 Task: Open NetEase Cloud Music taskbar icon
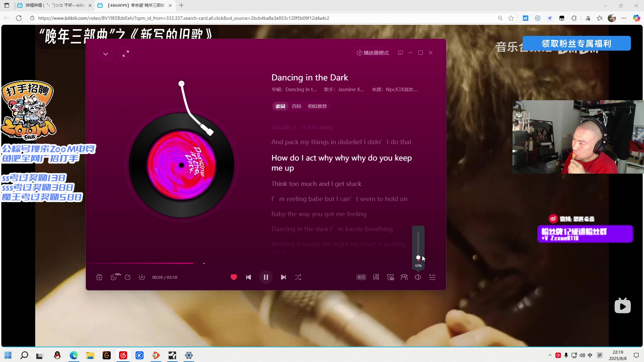(123, 355)
